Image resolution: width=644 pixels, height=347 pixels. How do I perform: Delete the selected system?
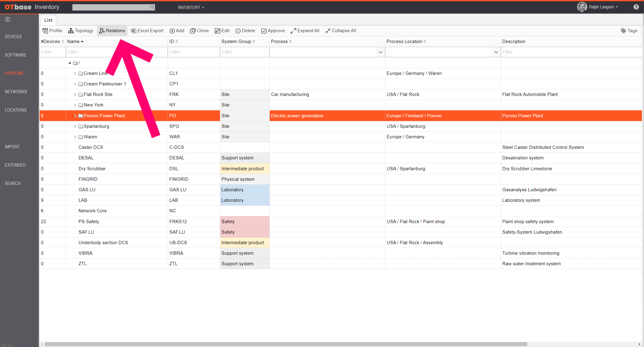click(245, 31)
